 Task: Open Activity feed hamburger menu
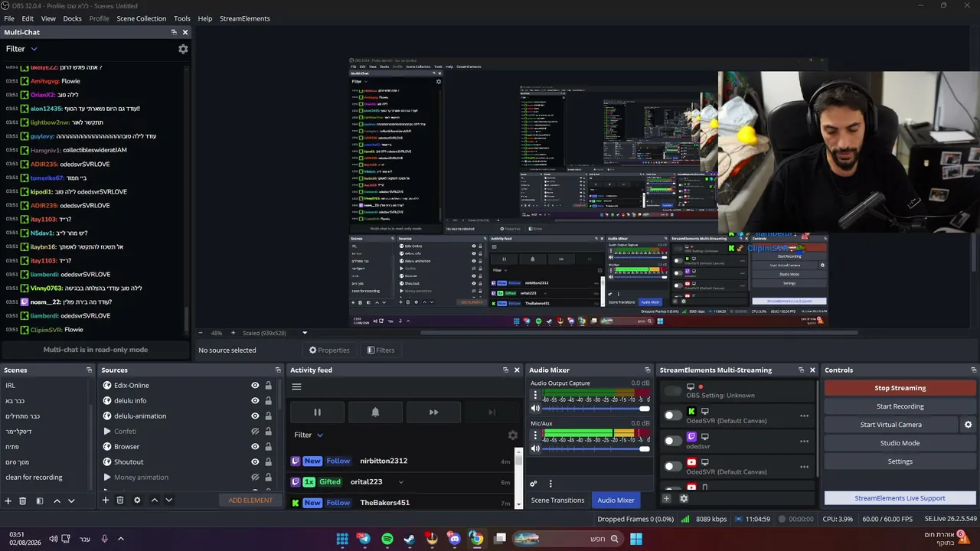click(x=296, y=386)
